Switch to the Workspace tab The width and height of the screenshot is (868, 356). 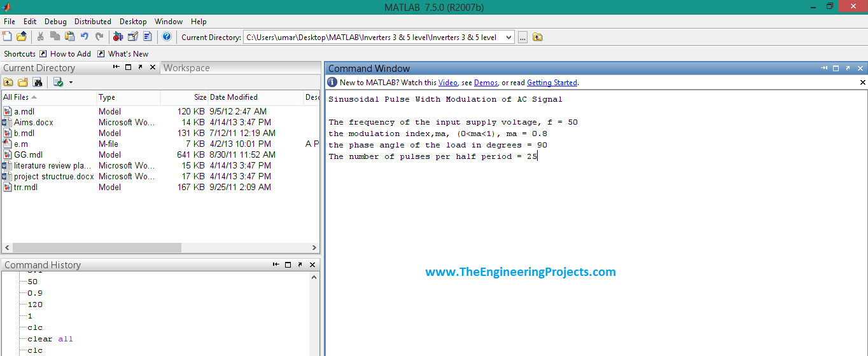pos(186,68)
